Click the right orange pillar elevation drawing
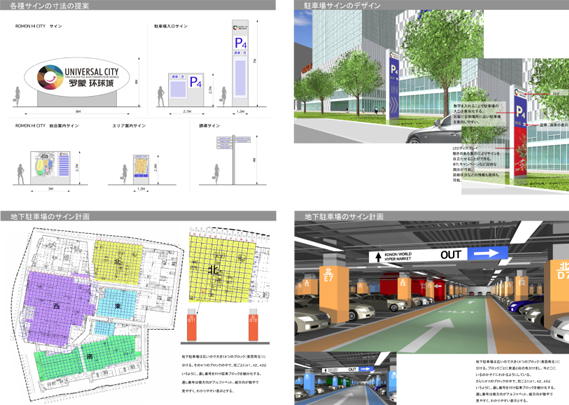Image resolution: width=569 pixels, height=405 pixels. pos(253,325)
